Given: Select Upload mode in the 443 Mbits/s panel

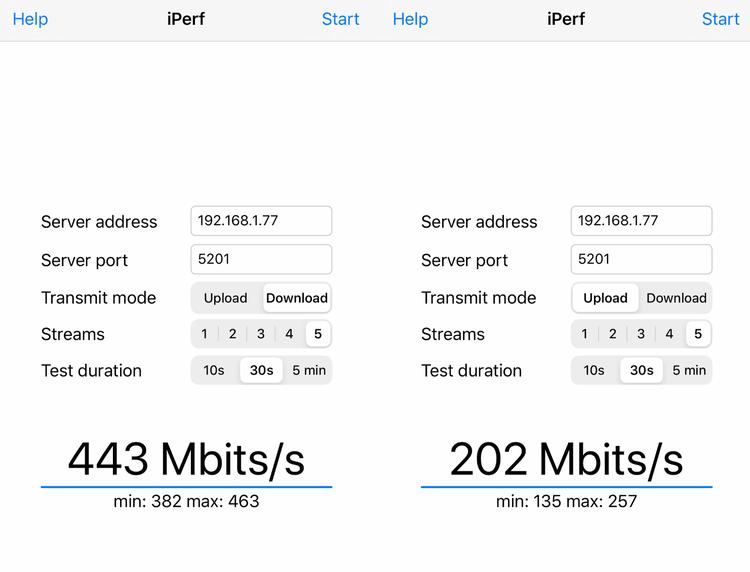Looking at the screenshot, I should point(226,298).
